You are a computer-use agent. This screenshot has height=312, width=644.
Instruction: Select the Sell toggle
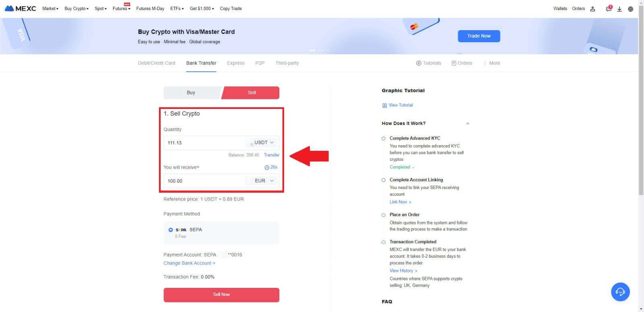pos(252,92)
